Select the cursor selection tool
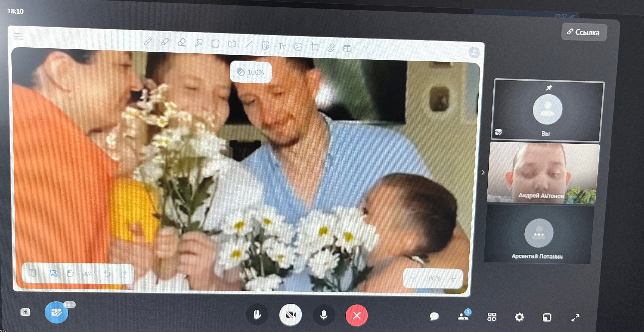The height and width of the screenshot is (332, 644). coord(54,273)
